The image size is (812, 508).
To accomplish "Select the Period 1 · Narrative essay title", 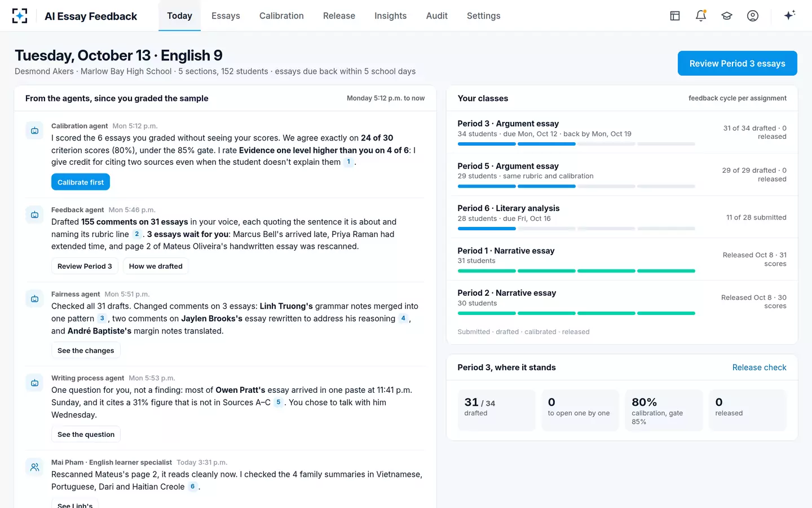I will coord(506,251).
